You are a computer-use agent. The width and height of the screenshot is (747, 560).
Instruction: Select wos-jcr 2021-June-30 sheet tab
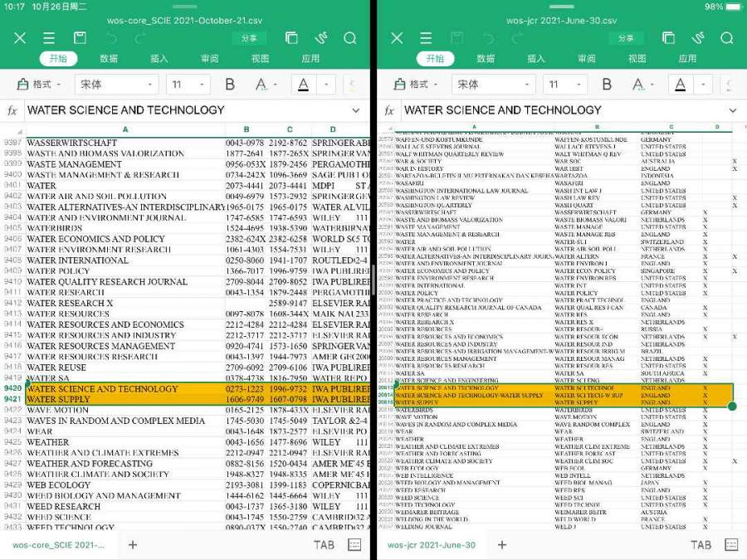(x=432, y=545)
